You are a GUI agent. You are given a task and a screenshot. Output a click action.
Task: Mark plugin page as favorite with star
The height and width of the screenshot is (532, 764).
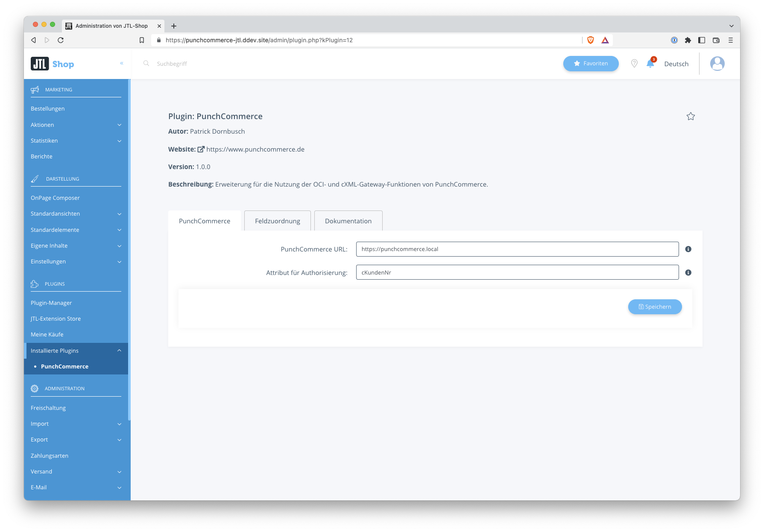pos(691,116)
